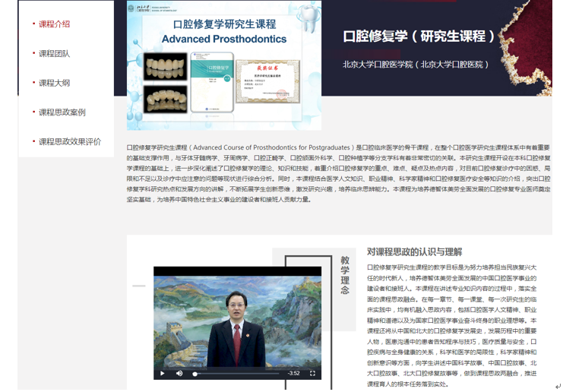
Task: Enter fullscreen mode on the video
Action: point(312,374)
